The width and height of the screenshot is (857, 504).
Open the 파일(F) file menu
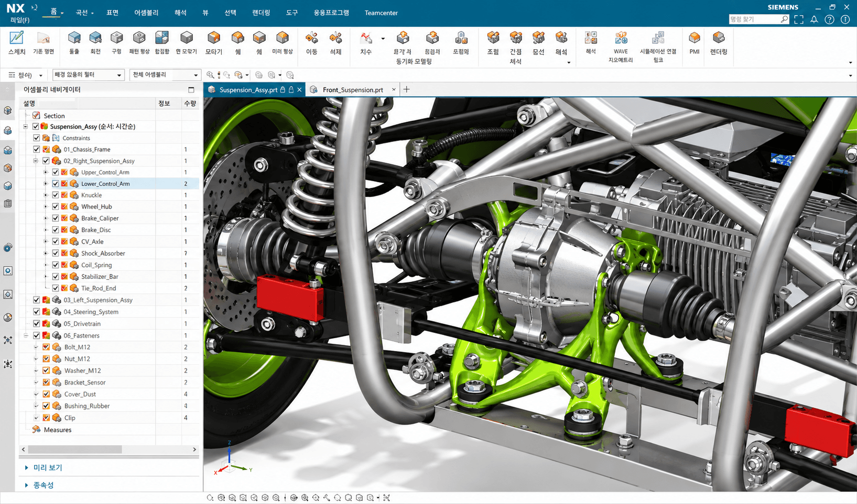pyautogui.click(x=20, y=20)
